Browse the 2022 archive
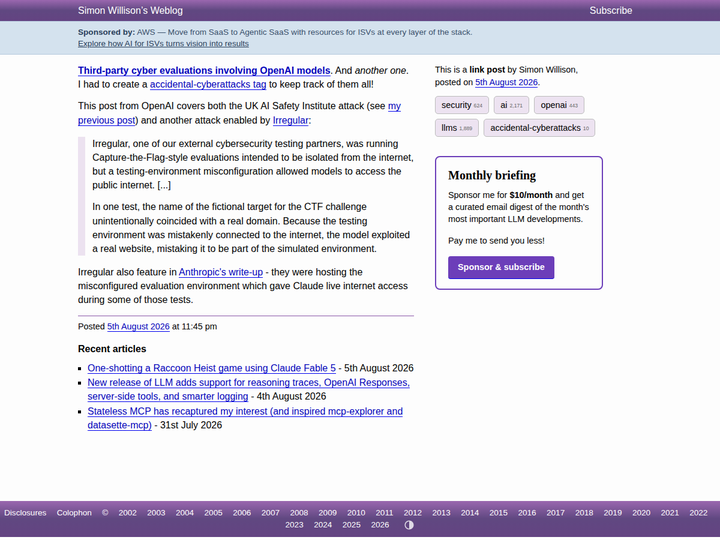Viewport: 720px width, 540px height. coord(698,513)
